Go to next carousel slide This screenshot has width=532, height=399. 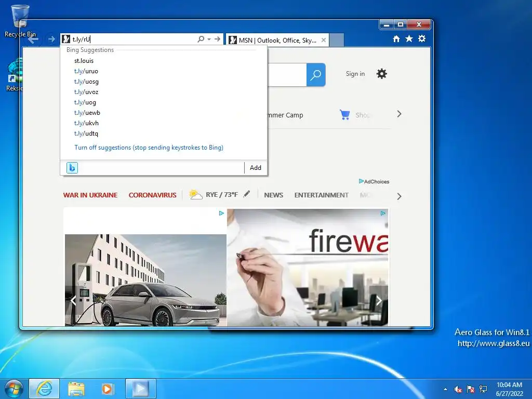point(379,300)
